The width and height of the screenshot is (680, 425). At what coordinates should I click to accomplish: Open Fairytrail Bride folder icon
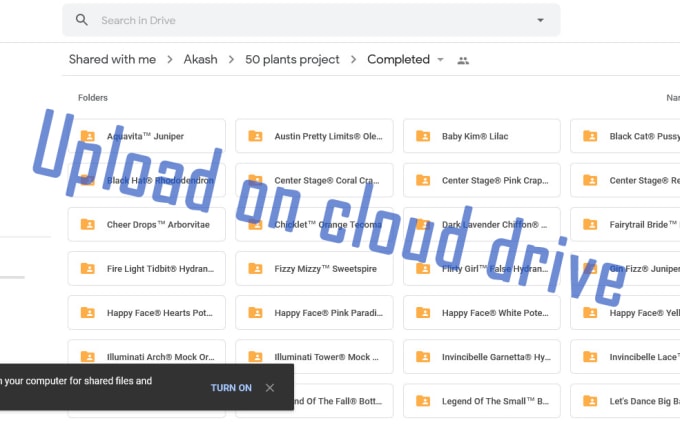pyautogui.click(x=590, y=224)
